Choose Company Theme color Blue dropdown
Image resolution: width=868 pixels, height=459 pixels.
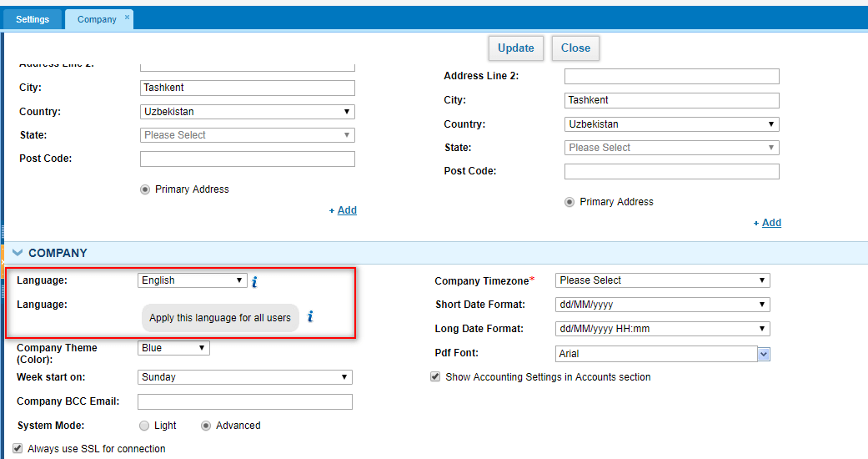pyautogui.click(x=173, y=348)
